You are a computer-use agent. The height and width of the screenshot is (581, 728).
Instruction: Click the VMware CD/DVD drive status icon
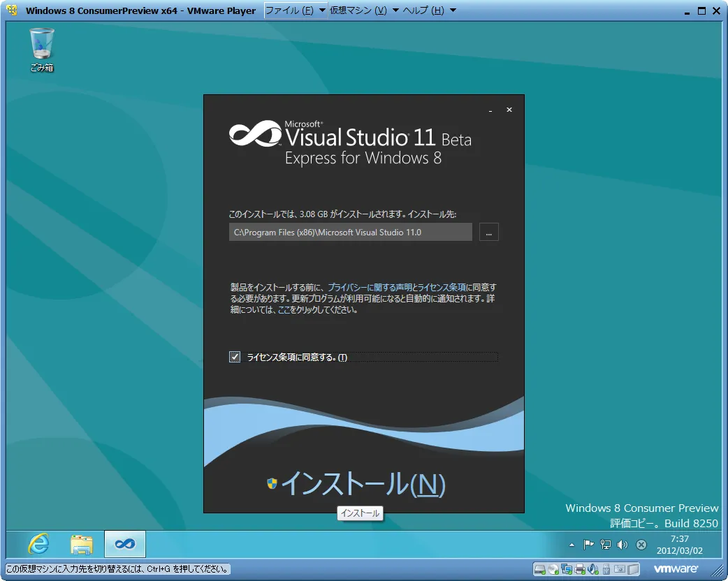[x=553, y=568]
